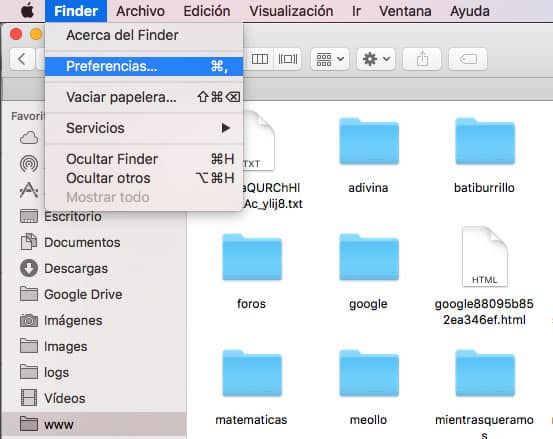Open the Ayuda menu
The height and width of the screenshot is (439, 553).
click(x=470, y=11)
